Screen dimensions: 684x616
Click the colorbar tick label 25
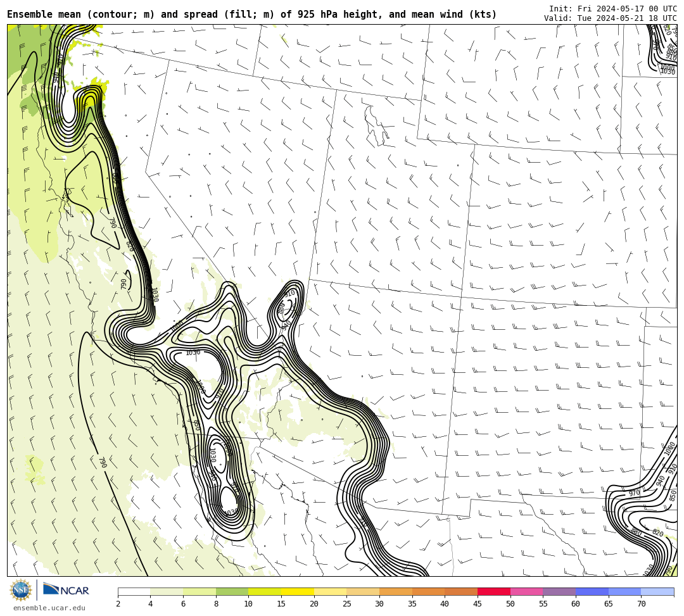coord(347,604)
